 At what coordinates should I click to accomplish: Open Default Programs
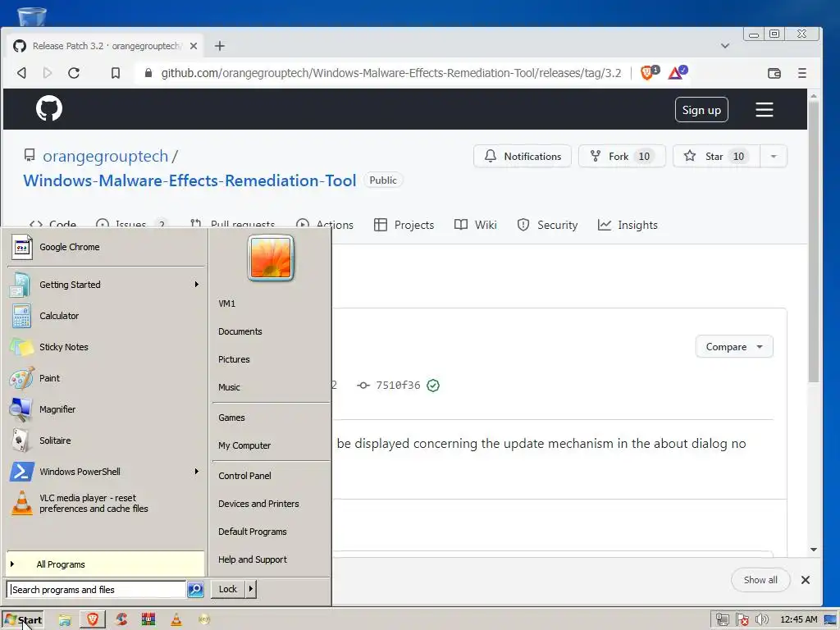coord(253,532)
